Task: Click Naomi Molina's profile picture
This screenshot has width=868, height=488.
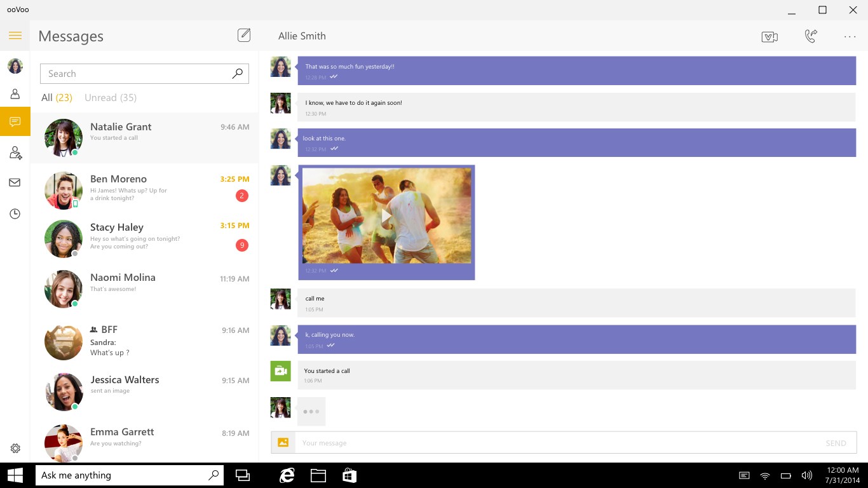Action: [x=64, y=289]
